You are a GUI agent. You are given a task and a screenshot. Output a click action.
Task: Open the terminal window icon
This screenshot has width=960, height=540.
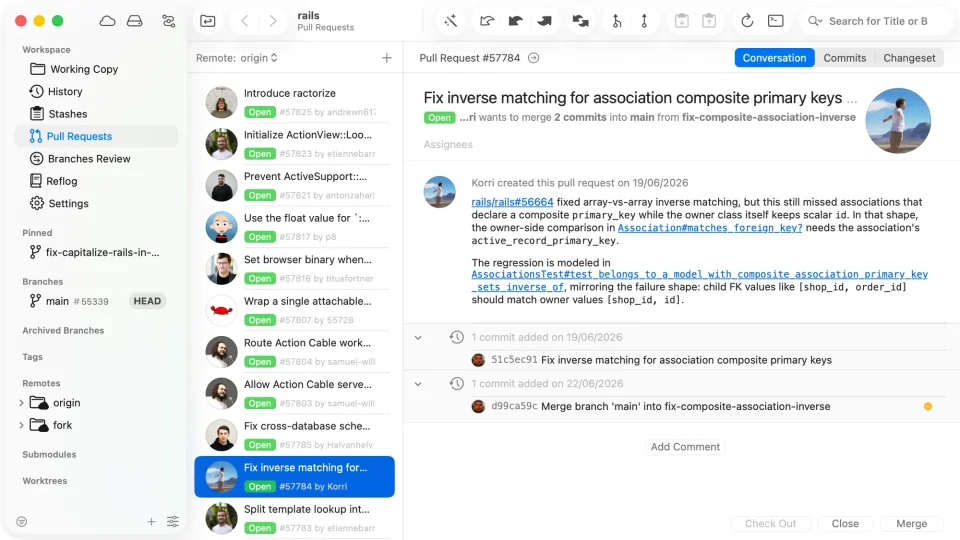coord(775,21)
